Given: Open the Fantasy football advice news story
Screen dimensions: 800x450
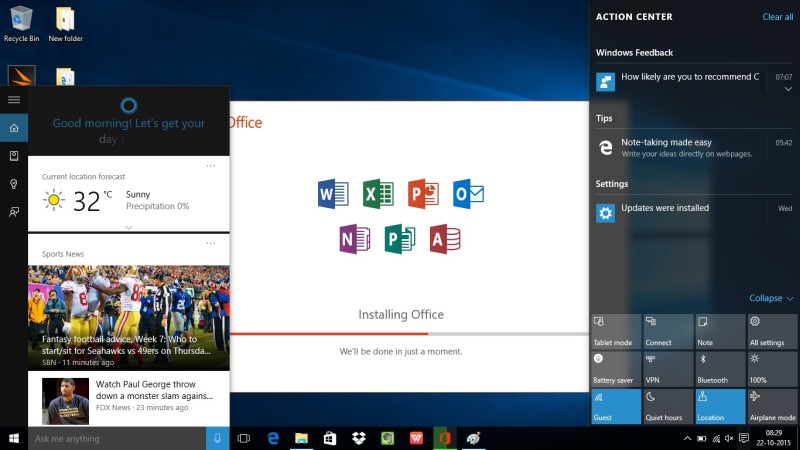Looking at the screenshot, I should (129, 317).
